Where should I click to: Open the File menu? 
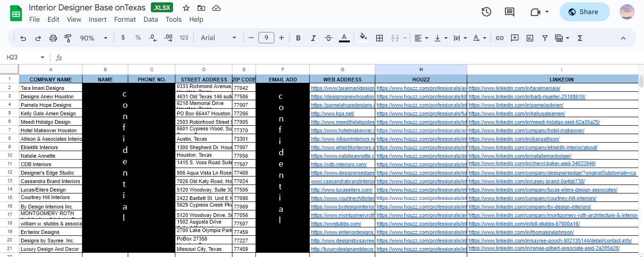click(x=34, y=19)
